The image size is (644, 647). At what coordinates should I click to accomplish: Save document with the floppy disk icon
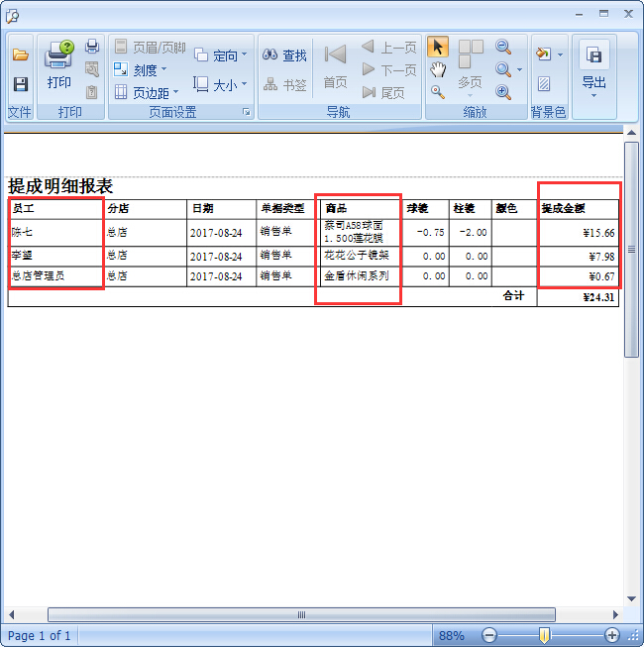(20, 84)
